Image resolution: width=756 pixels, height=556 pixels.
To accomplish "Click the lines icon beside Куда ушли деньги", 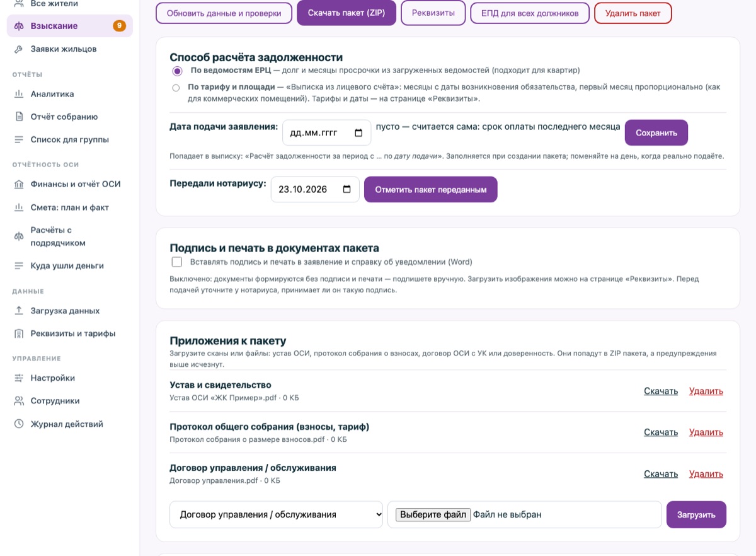I will click(19, 265).
